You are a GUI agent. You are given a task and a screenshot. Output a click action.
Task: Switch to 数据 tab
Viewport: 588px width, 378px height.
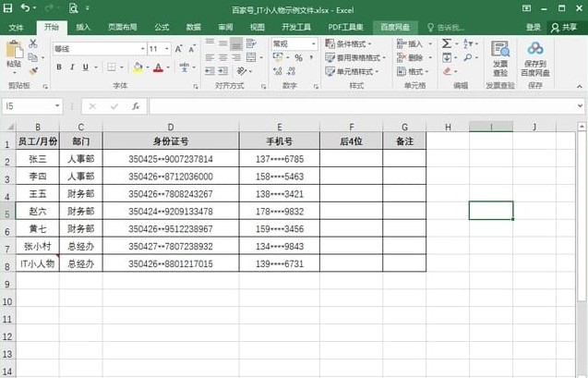[x=194, y=27]
